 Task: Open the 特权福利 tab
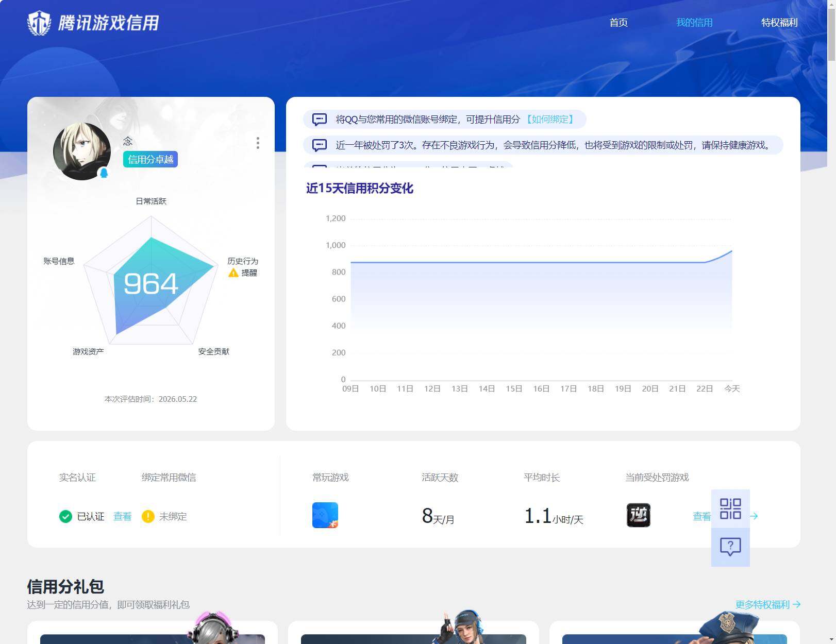click(779, 23)
